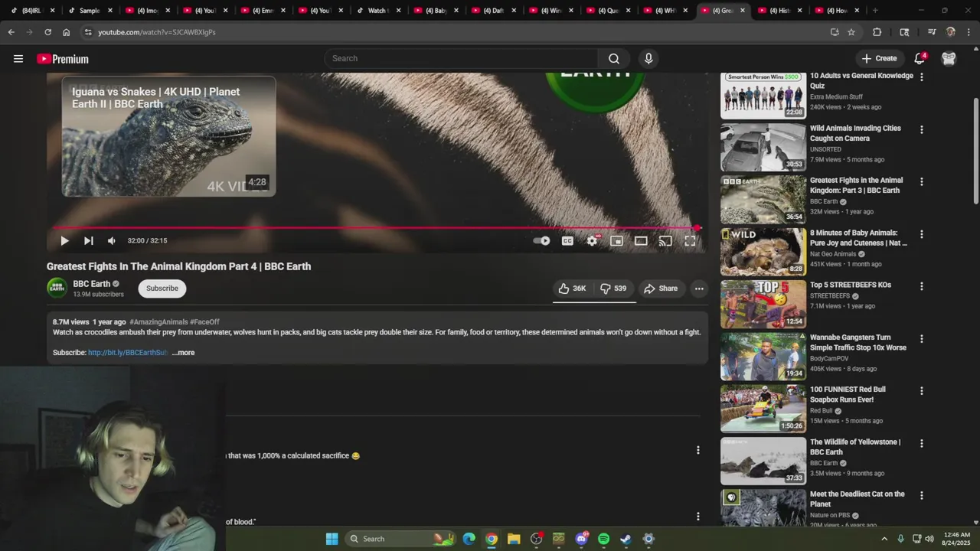Switch to the Sample tab
This screenshot has width=980, height=551.
[x=89, y=11]
